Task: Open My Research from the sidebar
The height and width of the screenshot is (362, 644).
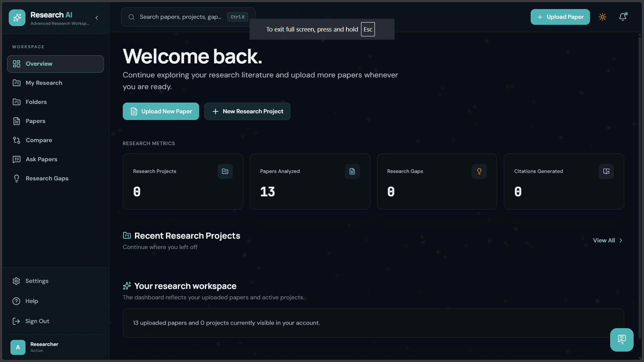Action: [x=55, y=83]
